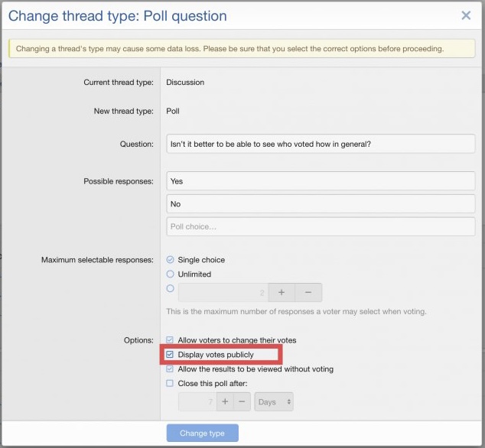Click the Change type button
485x448 pixels.
[202, 433]
